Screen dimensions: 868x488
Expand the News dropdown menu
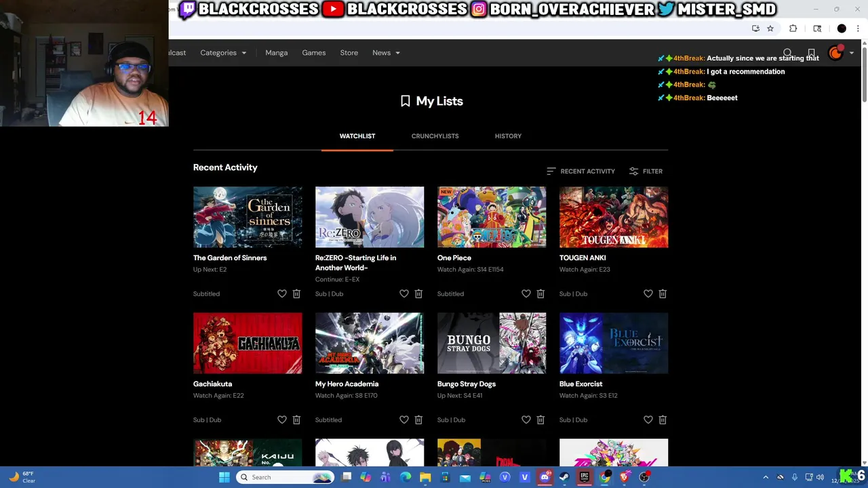tap(386, 53)
